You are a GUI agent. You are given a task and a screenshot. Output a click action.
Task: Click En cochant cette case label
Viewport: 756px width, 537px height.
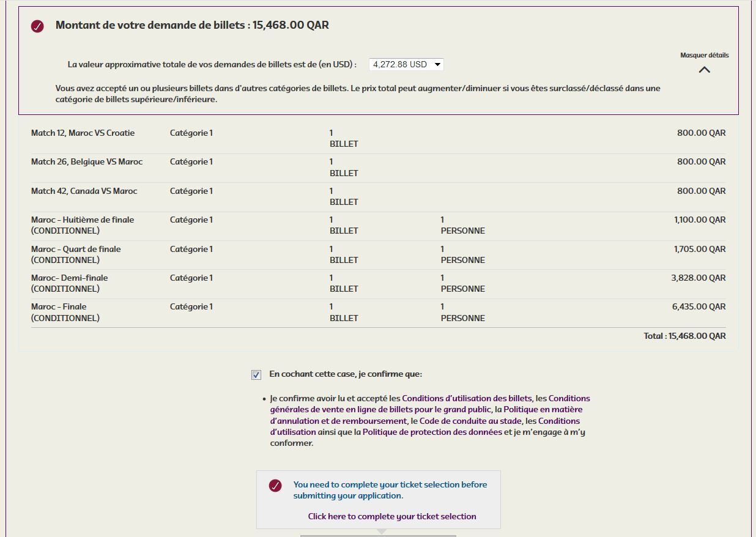[346, 374]
